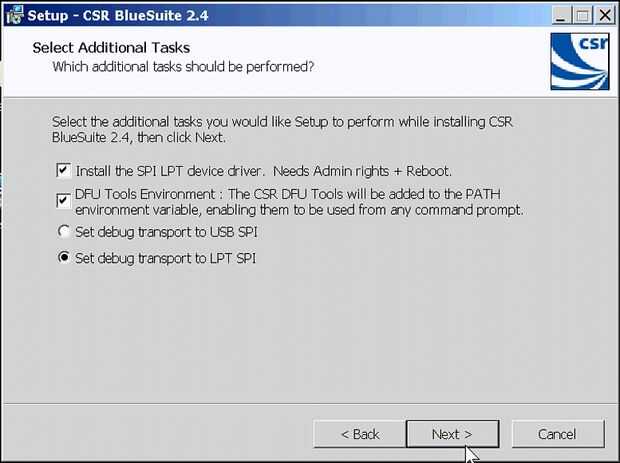Select the LPT SPI debug transport radio button
Image resolution: width=620 pixels, height=463 pixels.
point(65,258)
